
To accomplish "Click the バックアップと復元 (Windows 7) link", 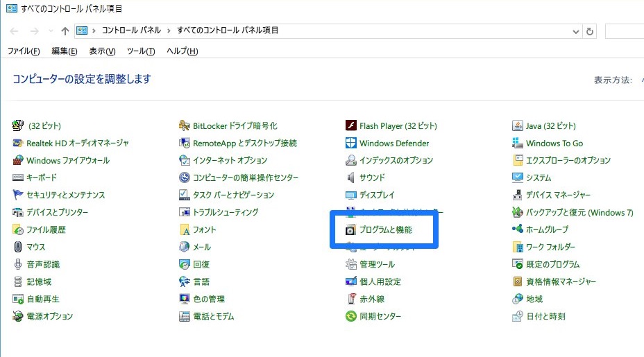I will [580, 213].
